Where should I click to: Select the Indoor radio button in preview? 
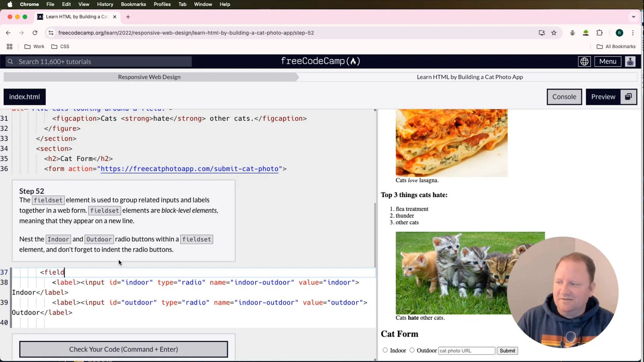385,350
